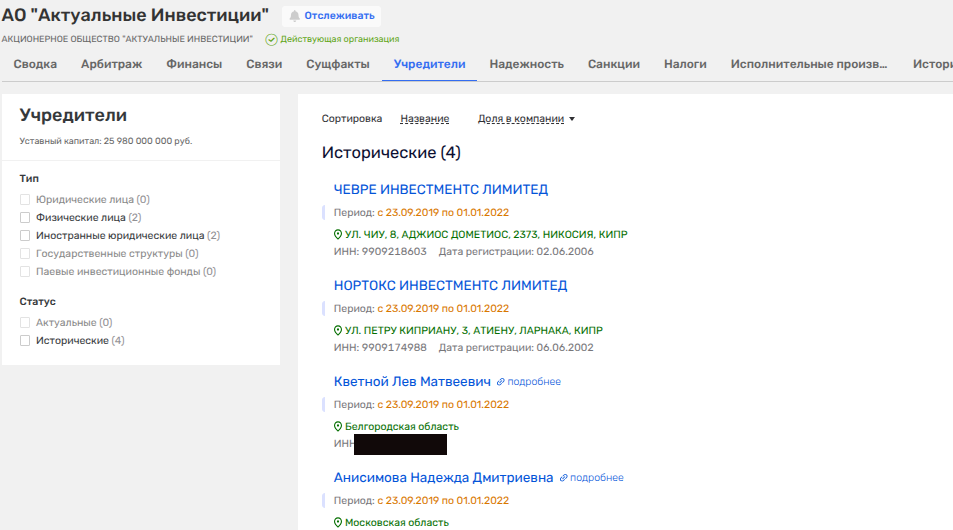Click link icon beside Кветной Лев Матвеевич
The height and width of the screenshot is (530, 953).
pos(501,382)
